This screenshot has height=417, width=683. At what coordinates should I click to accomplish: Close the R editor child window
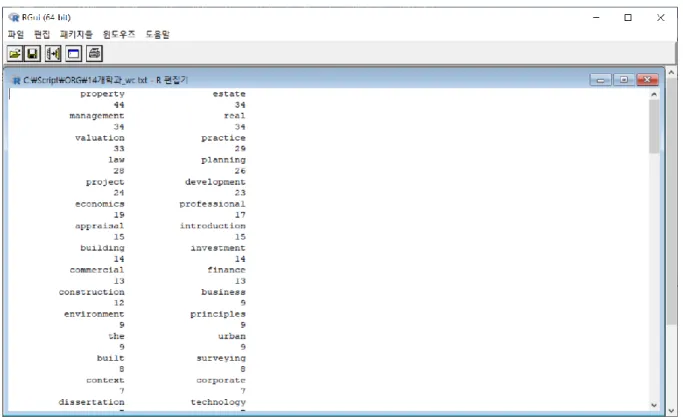[x=647, y=80]
